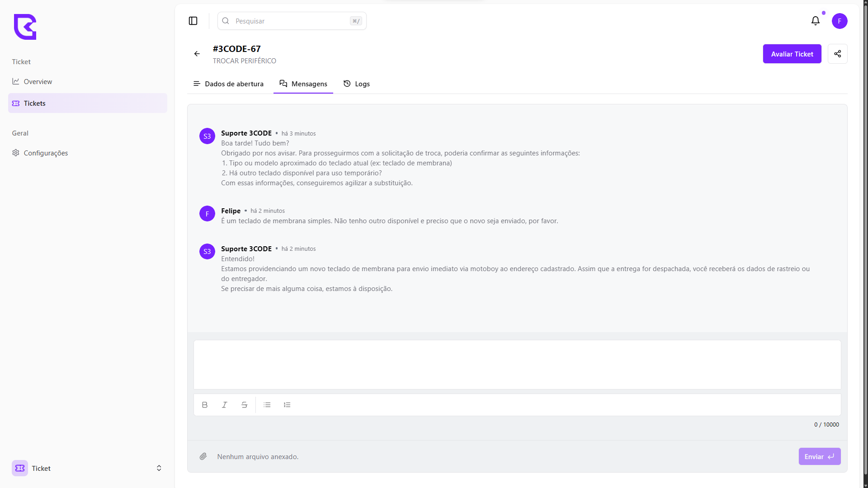
Task: Insert a numbered list
Action: tap(287, 405)
